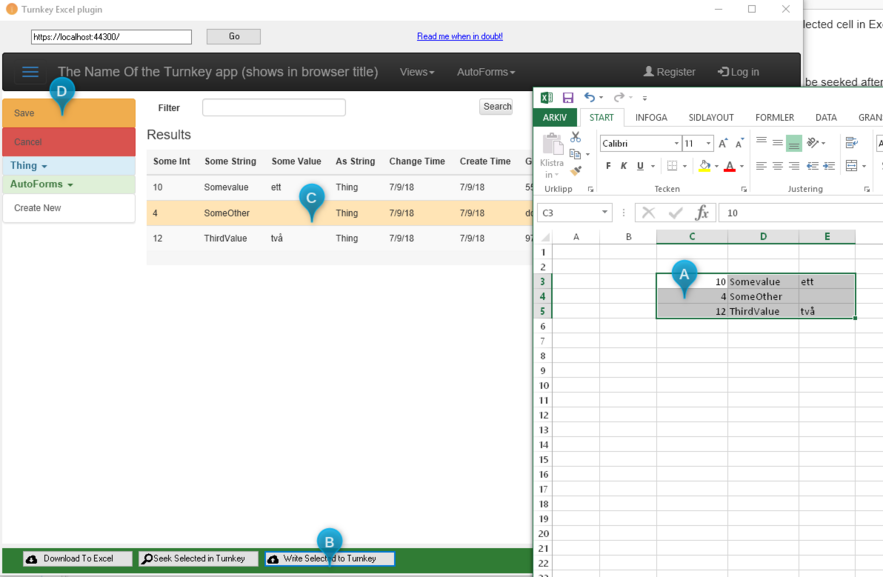Switch to the INFOGA ribbon tab

click(651, 117)
